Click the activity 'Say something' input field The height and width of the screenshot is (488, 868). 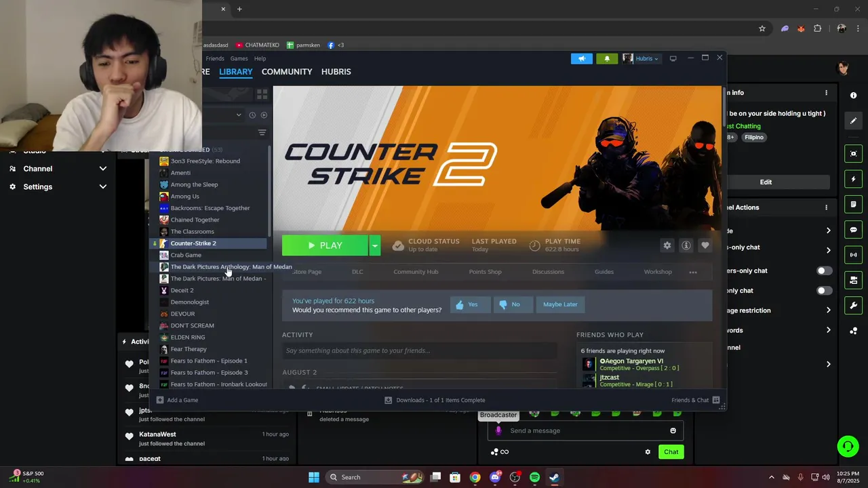coord(419,350)
